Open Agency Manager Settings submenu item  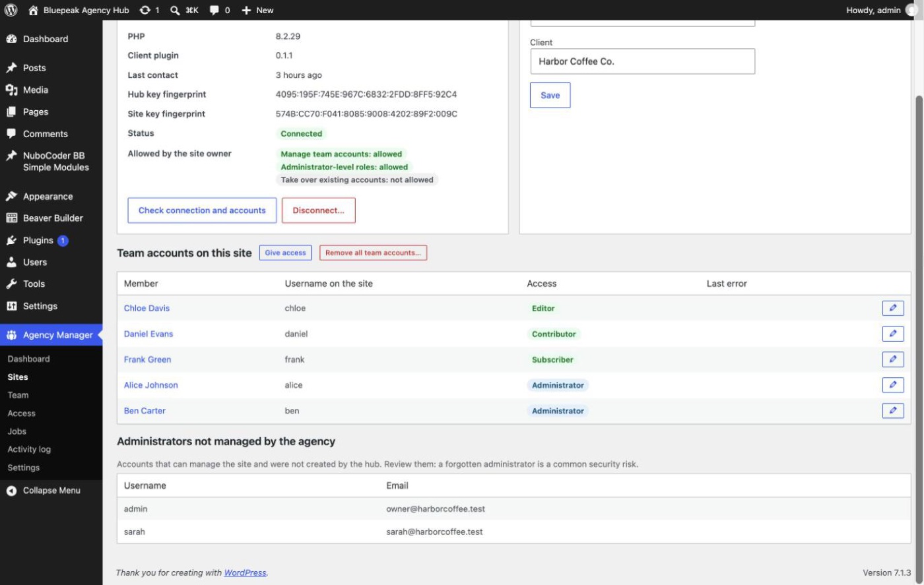[x=23, y=468]
